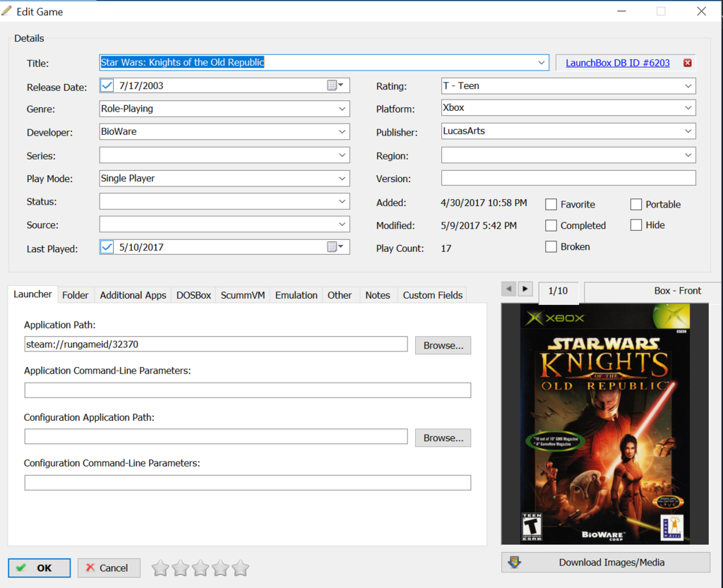Show the next box art image
The height and width of the screenshot is (588, 723).
(x=525, y=289)
